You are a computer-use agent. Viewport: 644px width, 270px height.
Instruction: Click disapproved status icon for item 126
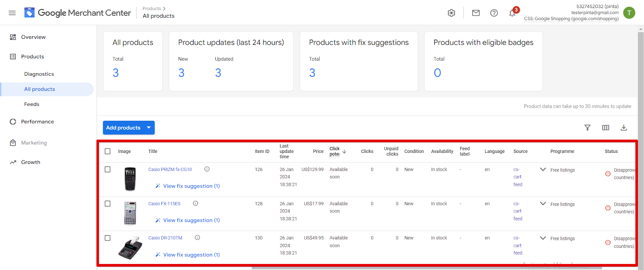608,174
